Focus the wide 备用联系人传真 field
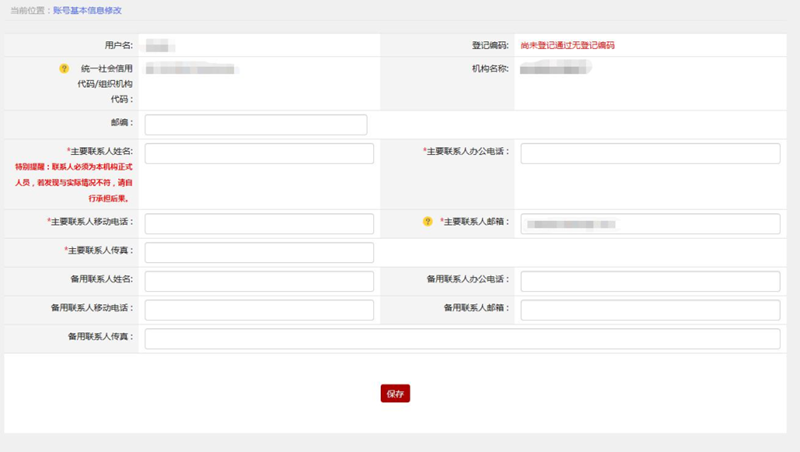 (x=462, y=339)
